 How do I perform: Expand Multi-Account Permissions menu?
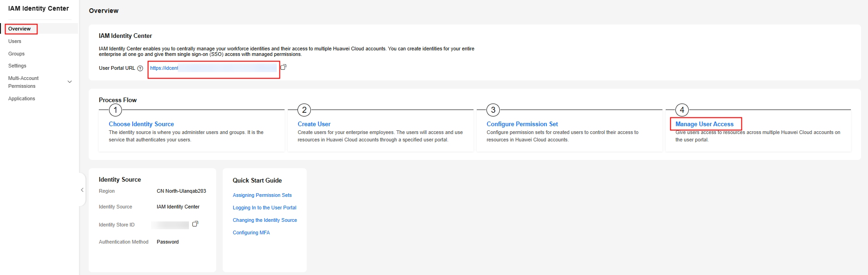click(x=70, y=82)
